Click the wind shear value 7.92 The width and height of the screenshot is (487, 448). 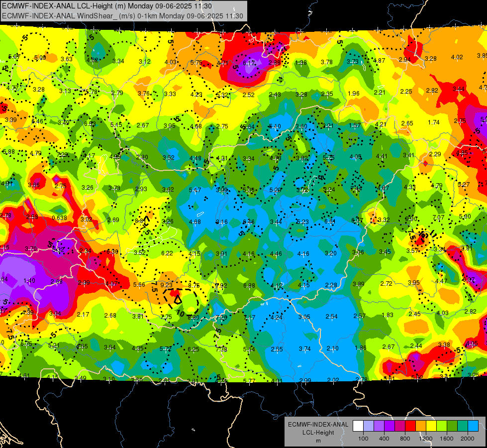coord(221,285)
